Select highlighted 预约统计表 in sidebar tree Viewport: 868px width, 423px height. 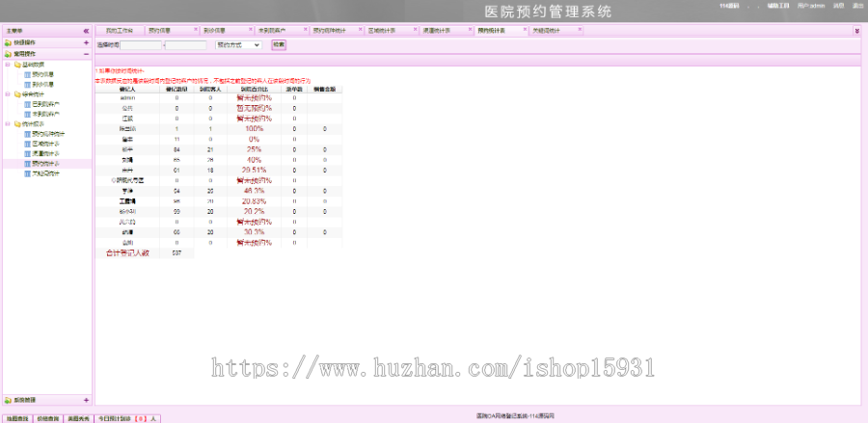click(45, 164)
